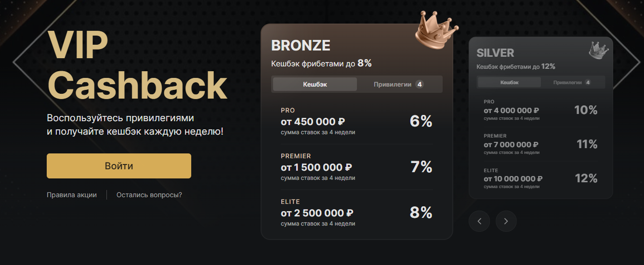Viewport: 644px width, 265px height.
Task: Open Привилегии tab in Silver card
Action: pyautogui.click(x=572, y=82)
